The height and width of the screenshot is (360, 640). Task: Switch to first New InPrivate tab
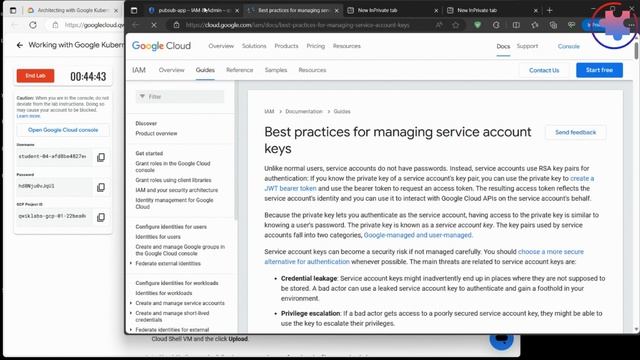(x=392, y=10)
